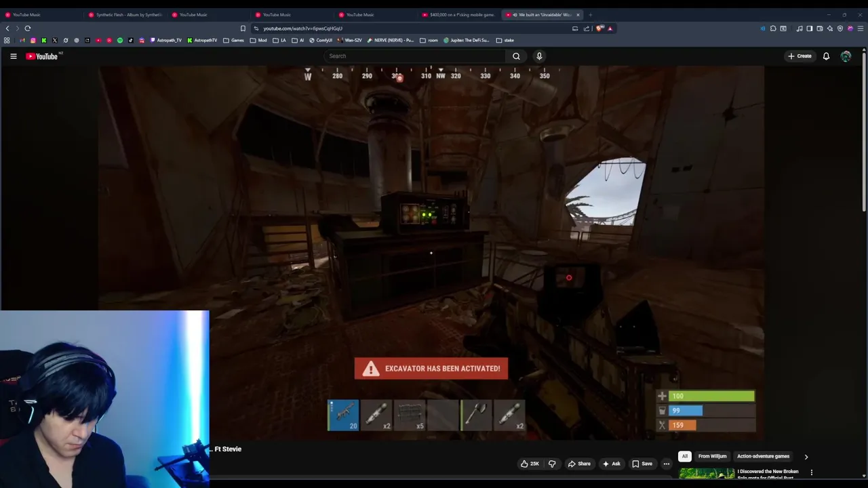Click the address bar URL

coord(302,28)
